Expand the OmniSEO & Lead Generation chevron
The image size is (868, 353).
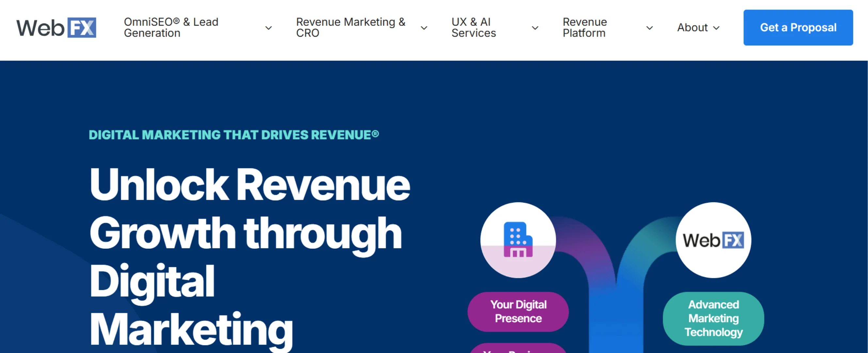click(x=268, y=28)
